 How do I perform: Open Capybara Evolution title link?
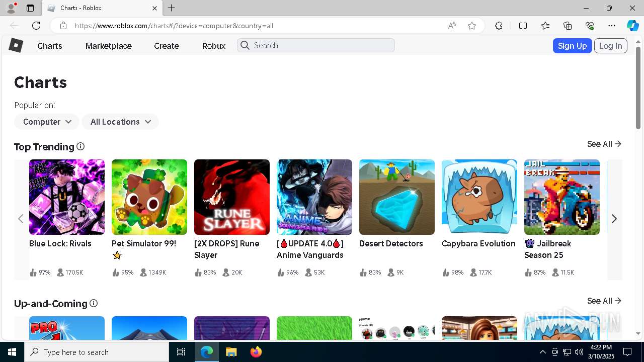[478, 243]
